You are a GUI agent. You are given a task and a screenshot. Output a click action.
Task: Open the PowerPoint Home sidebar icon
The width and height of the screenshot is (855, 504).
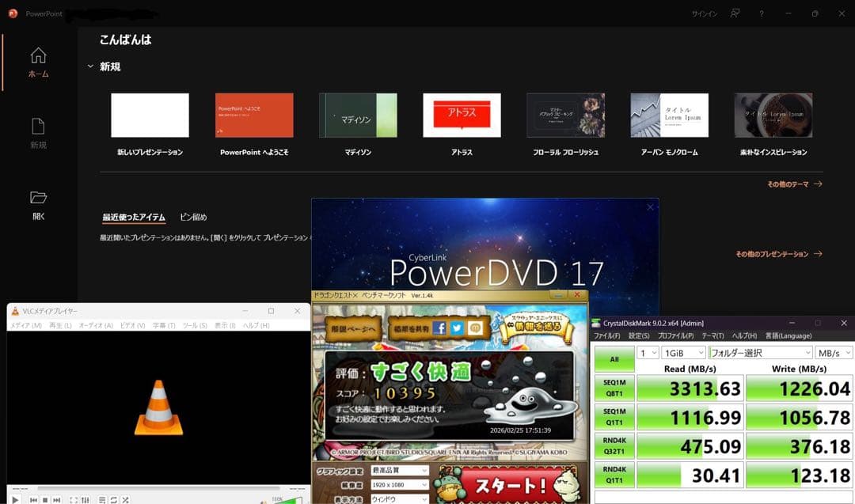point(38,55)
